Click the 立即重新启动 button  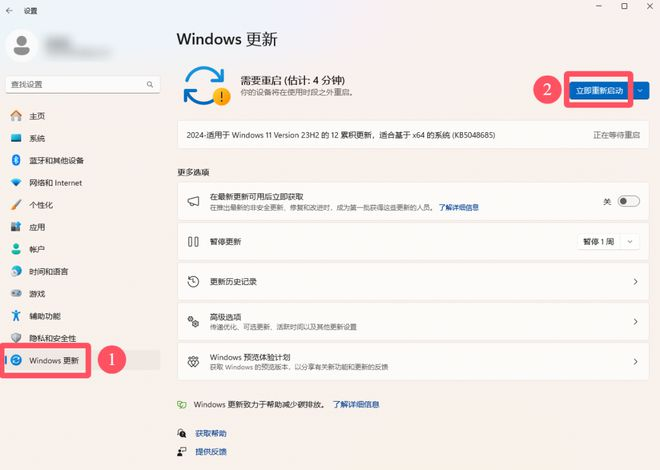pos(599,91)
